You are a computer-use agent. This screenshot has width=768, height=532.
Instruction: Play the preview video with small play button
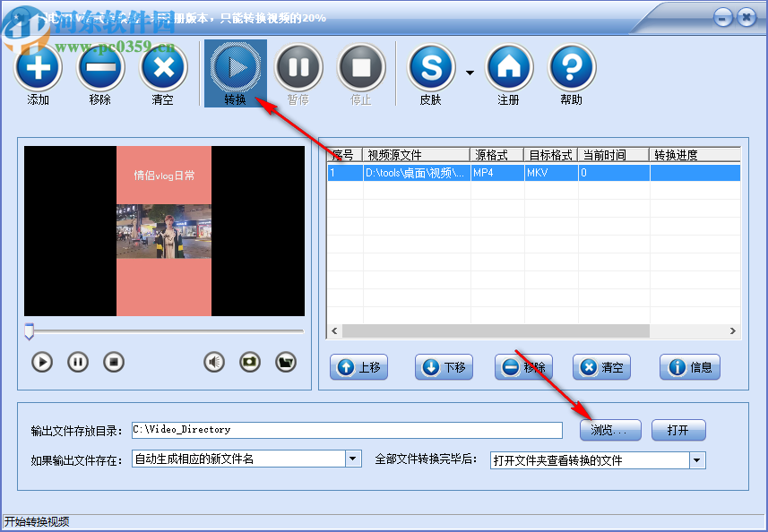coord(42,362)
